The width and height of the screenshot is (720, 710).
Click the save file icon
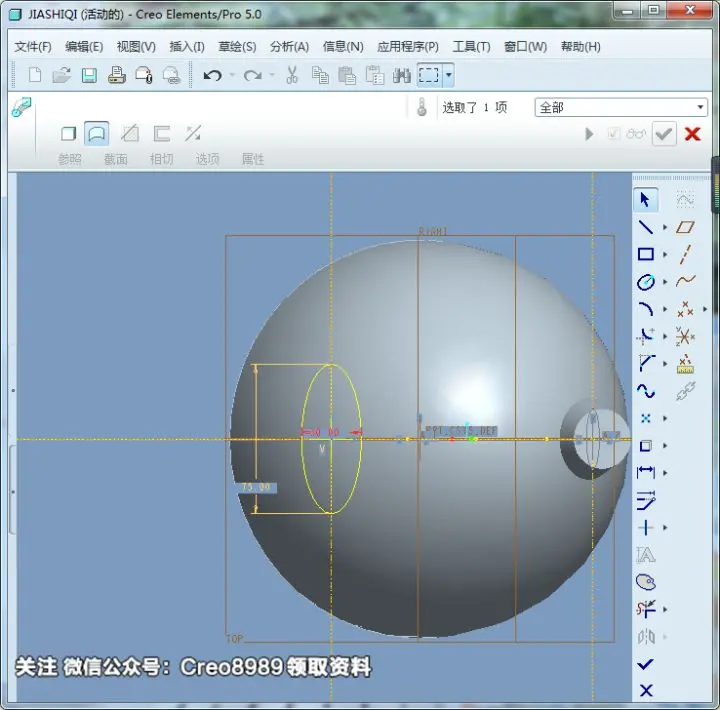click(x=89, y=75)
